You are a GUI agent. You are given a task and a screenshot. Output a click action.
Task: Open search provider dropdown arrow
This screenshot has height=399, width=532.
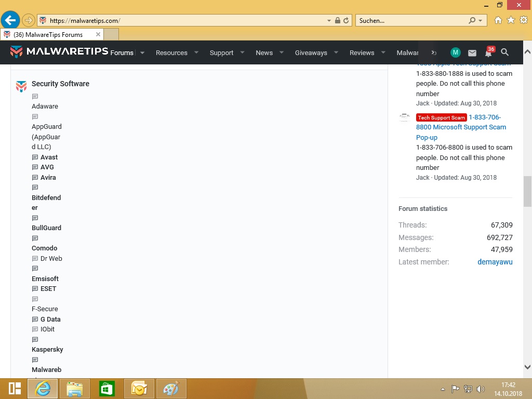point(480,20)
